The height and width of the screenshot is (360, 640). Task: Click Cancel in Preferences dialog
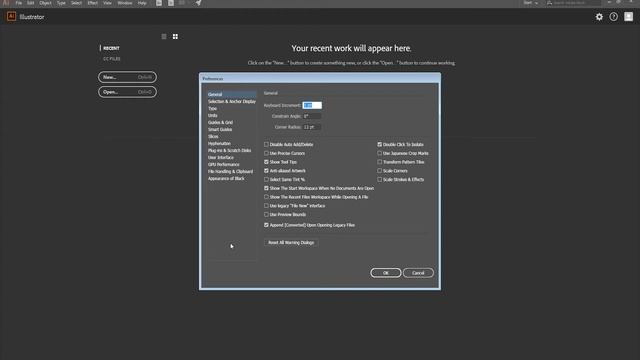coord(418,273)
